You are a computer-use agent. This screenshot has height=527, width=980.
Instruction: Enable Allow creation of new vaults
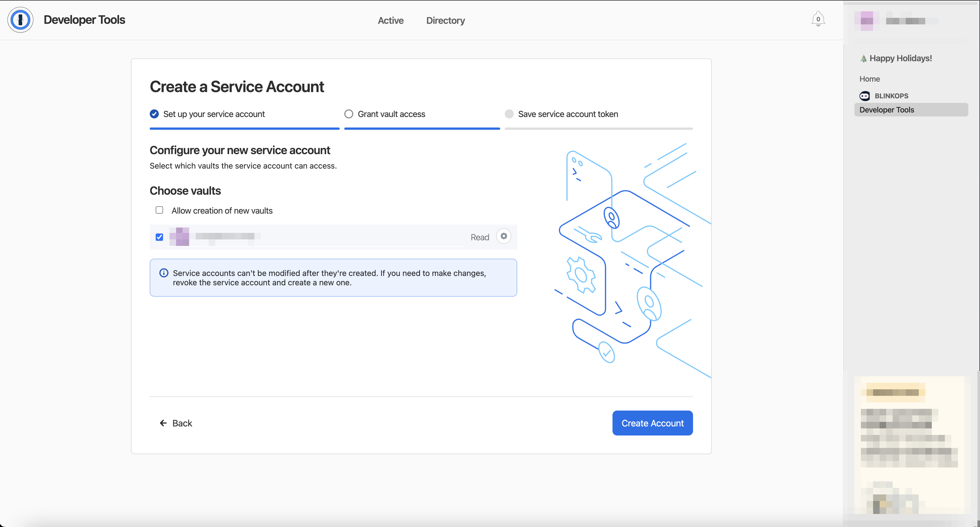click(x=159, y=210)
